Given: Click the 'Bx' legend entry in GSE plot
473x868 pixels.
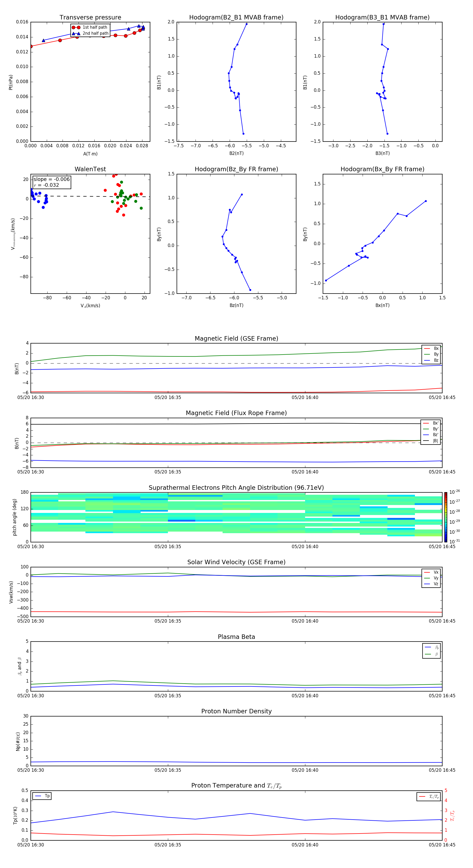Looking at the screenshot, I should pos(431,349).
